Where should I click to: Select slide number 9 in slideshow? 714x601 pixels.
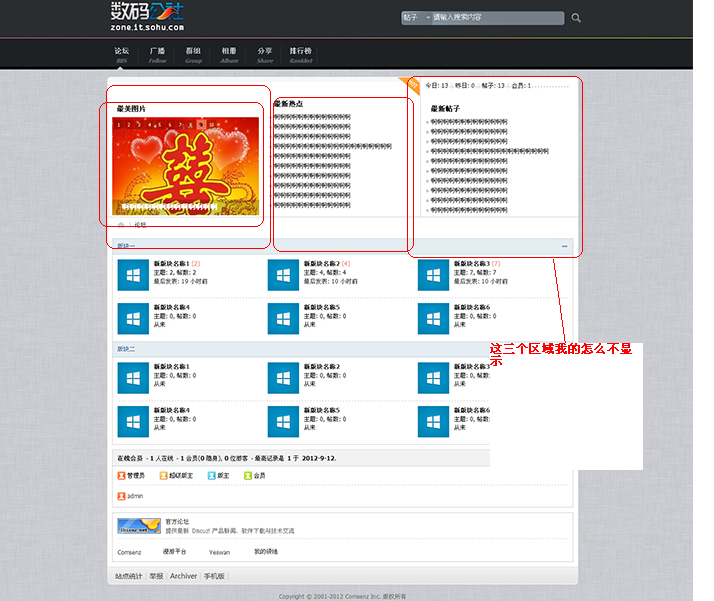point(201,124)
